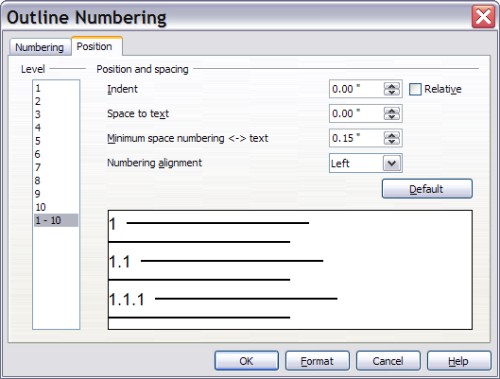The height and width of the screenshot is (379, 500).
Task: Increase Indent with the up arrow
Action: 392,86
